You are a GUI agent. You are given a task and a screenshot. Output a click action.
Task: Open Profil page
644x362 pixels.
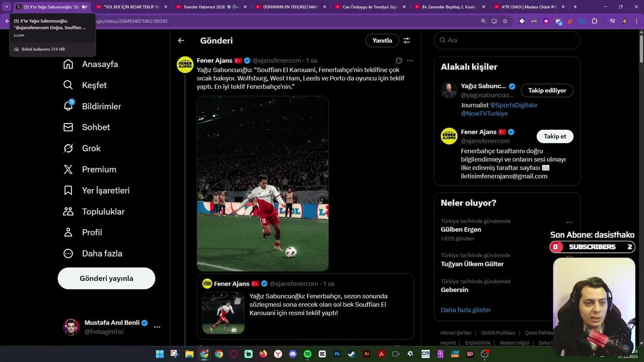click(83, 233)
